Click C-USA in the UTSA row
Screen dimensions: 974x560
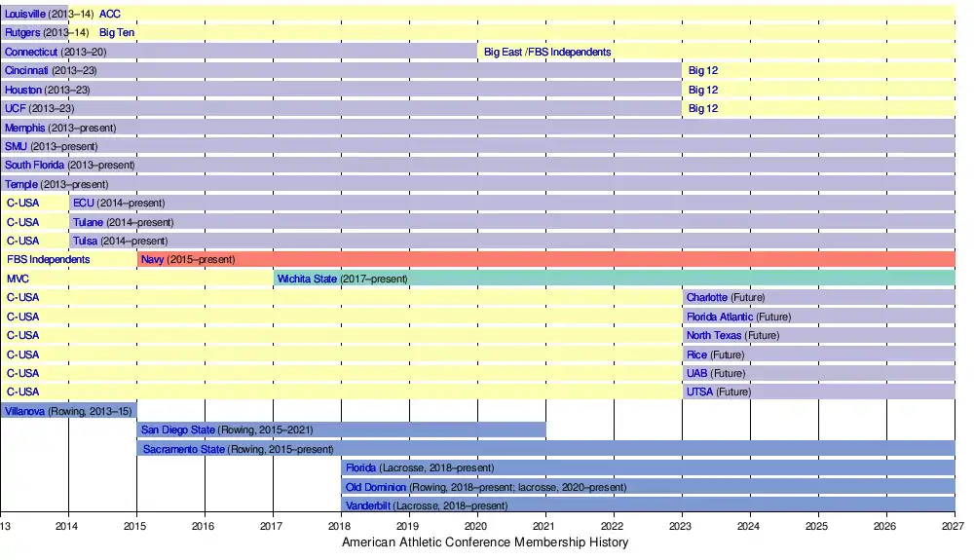click(x=23, y=392)
